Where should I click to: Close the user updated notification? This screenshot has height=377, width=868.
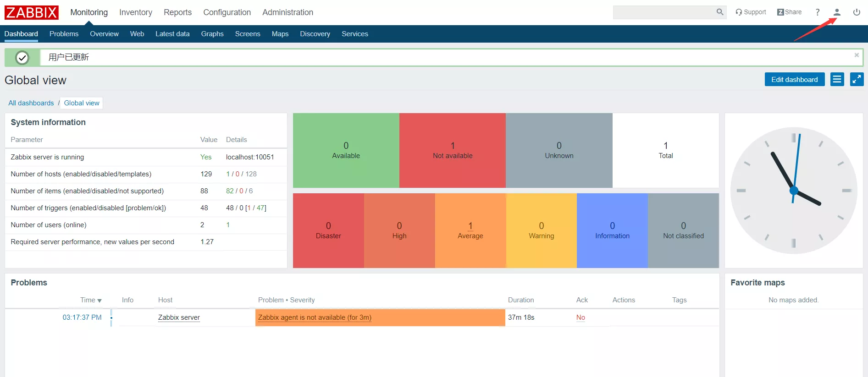pos(856,55)
